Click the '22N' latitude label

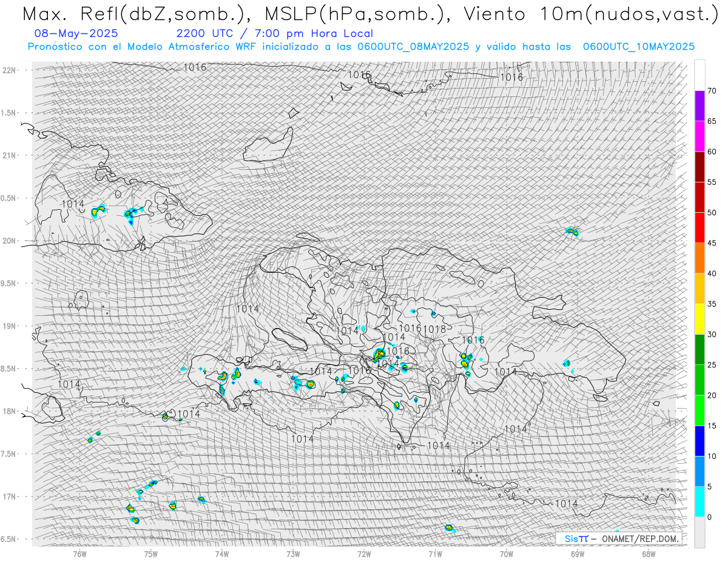click(x=9, y=70)
